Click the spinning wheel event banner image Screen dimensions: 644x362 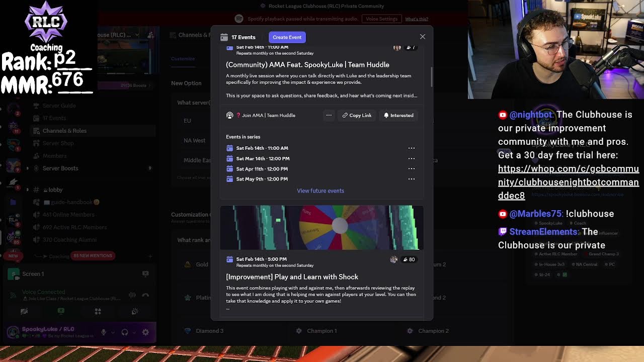coord(321,228)
